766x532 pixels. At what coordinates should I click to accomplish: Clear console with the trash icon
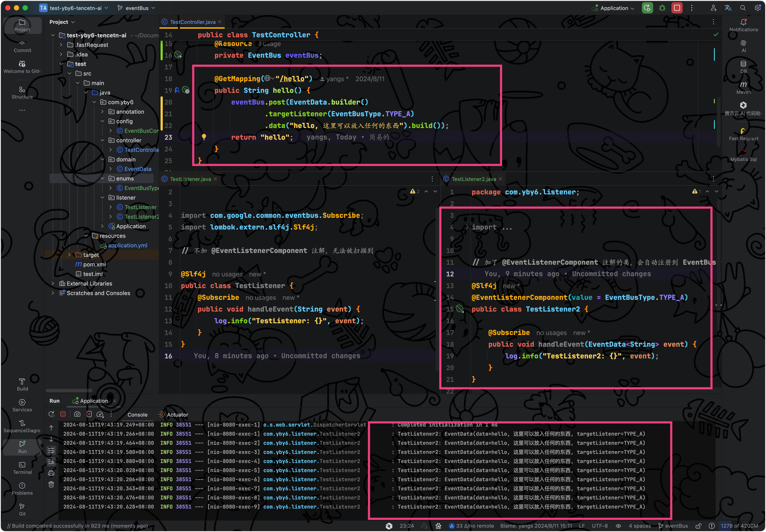click(51, 484)
